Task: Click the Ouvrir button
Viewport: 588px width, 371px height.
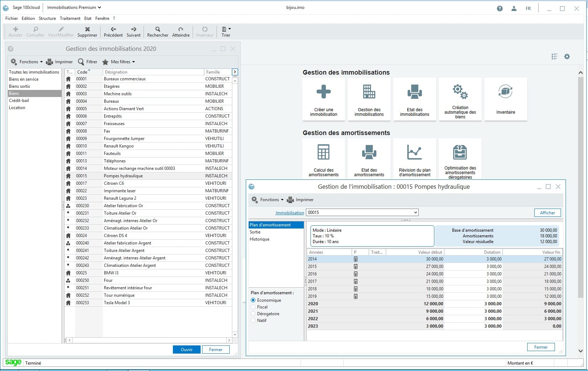Action: point(186,350)
